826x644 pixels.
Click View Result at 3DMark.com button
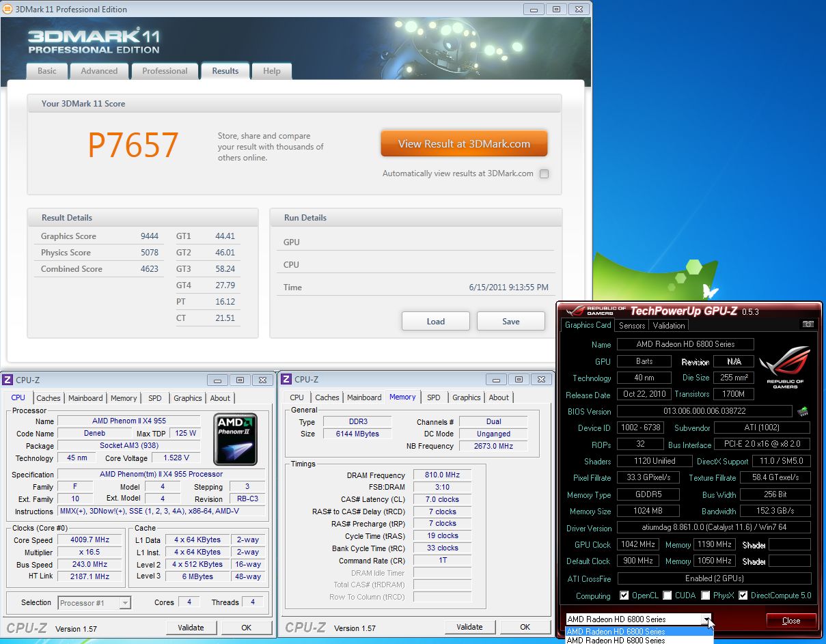pos(464,144)
